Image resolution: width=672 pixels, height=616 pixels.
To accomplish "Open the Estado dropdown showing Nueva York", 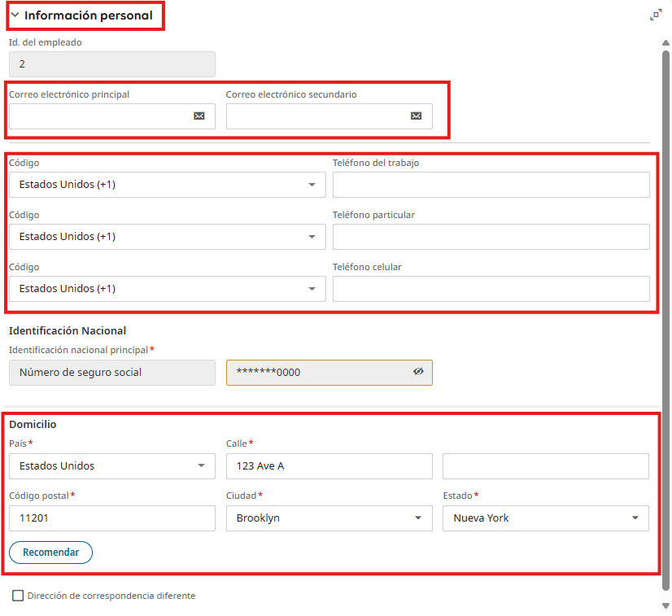I will tap(546, 518).
